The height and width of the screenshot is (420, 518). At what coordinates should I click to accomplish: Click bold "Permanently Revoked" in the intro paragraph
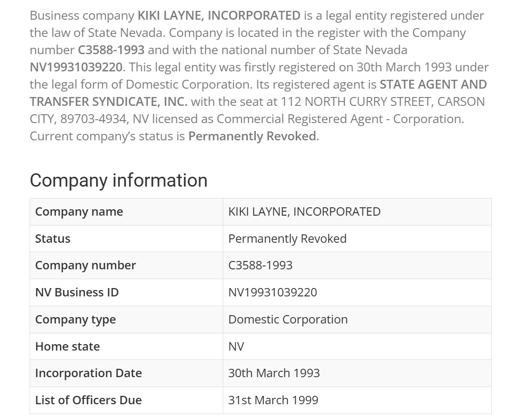click(252, 136)
